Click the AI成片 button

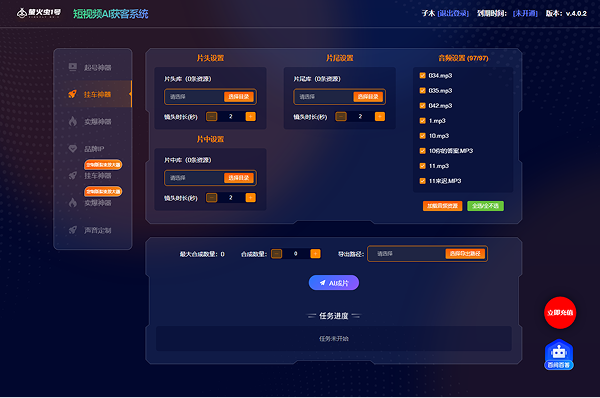click(x=334, y=283)
